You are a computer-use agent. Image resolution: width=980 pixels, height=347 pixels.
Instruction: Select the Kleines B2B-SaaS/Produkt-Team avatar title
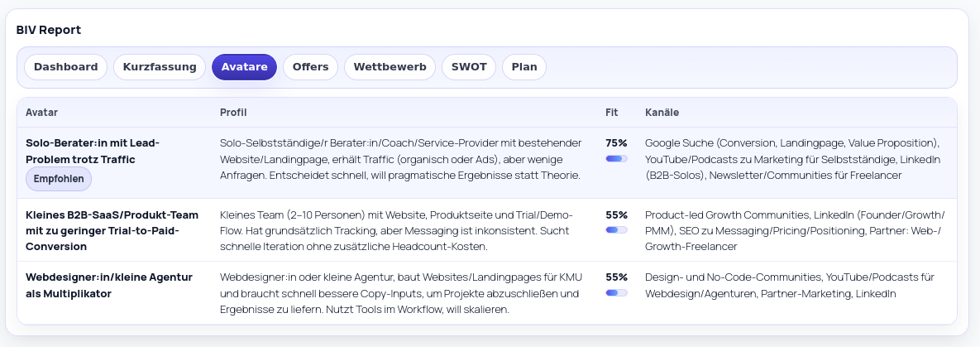pos(102,230)
